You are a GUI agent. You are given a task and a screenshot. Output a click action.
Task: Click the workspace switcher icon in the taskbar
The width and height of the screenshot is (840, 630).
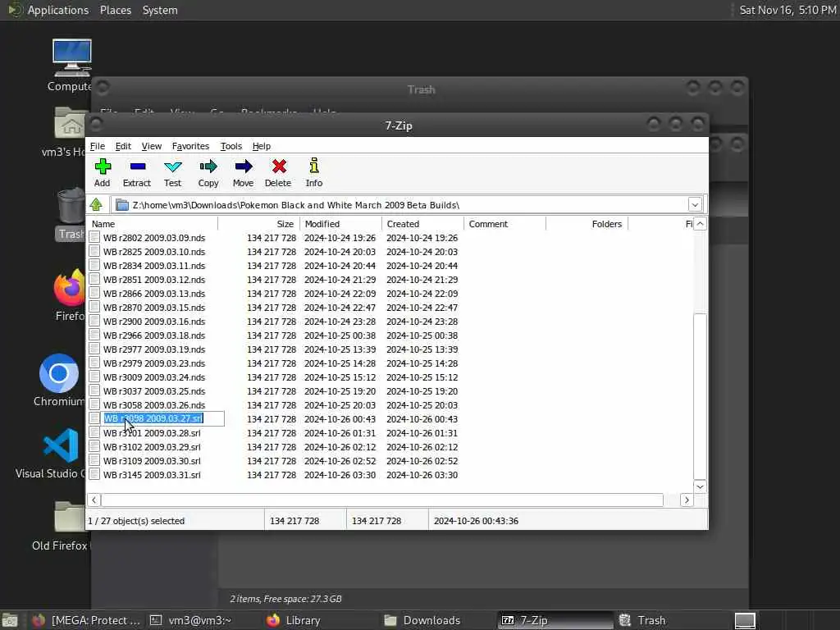745,620
